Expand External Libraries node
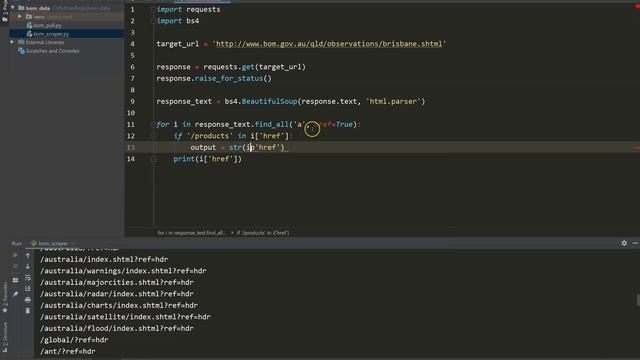 [x=12, y=42]
